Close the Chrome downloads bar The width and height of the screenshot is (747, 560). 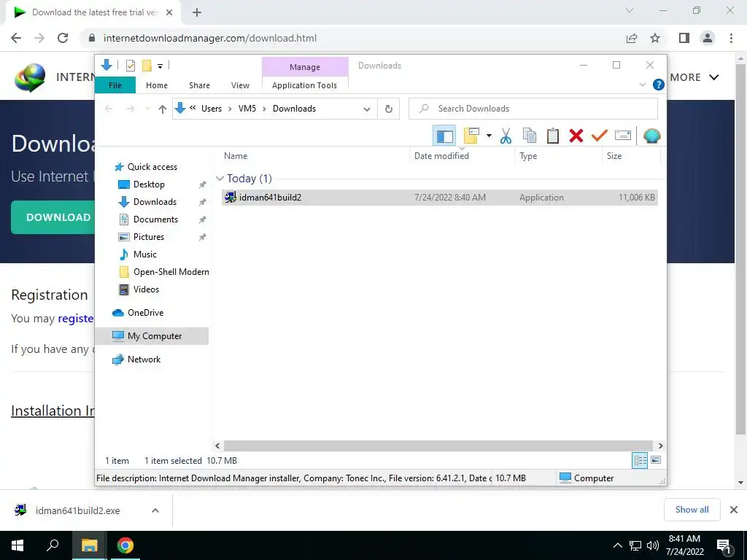point(734,510)
